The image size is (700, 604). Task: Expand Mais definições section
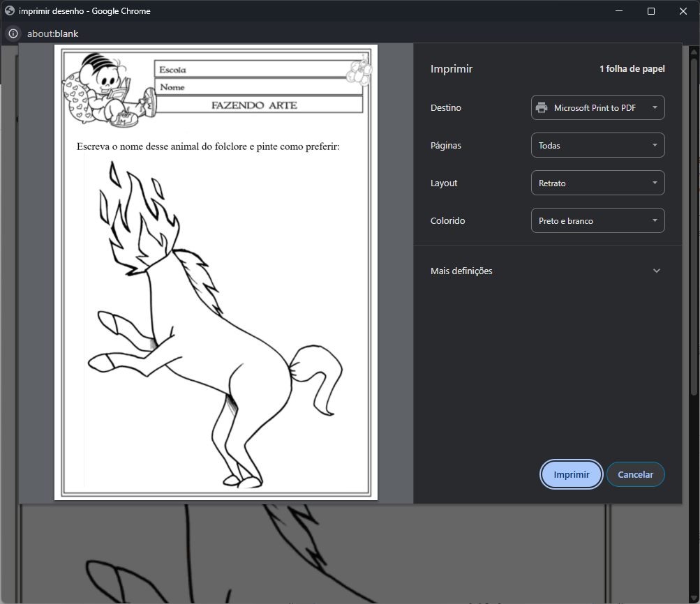[547, 271]
